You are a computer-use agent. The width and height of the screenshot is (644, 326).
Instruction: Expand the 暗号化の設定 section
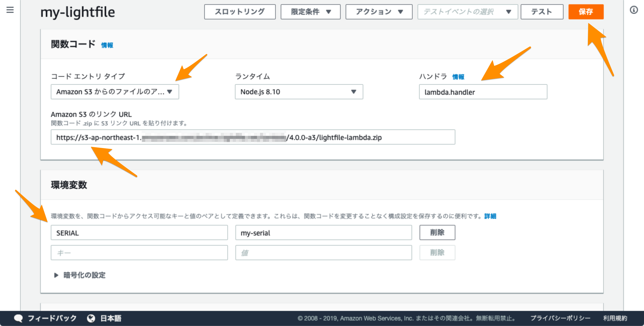click(80, 275)
